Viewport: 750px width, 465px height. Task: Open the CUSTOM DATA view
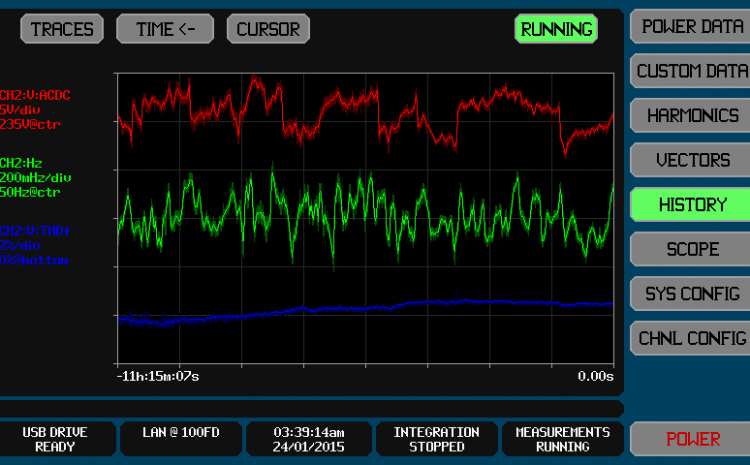tap(690, 71)
